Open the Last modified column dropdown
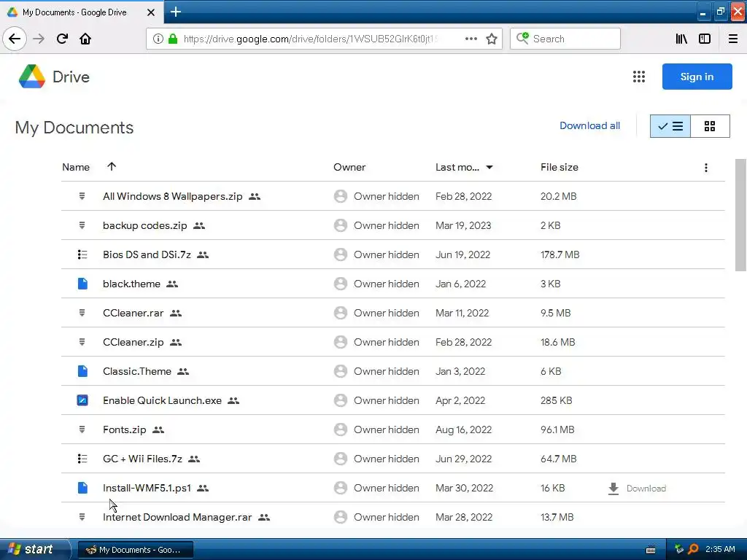 489,167
